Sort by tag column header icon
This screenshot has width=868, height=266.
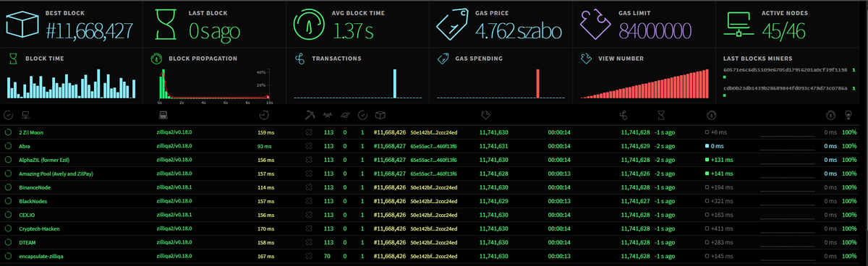[x=486, y=114]
